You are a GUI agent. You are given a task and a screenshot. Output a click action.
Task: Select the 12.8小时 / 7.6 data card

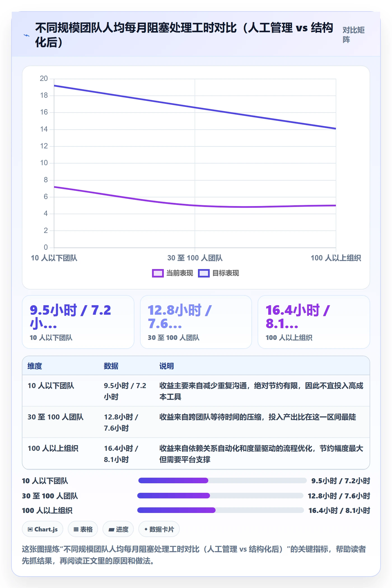196,322
